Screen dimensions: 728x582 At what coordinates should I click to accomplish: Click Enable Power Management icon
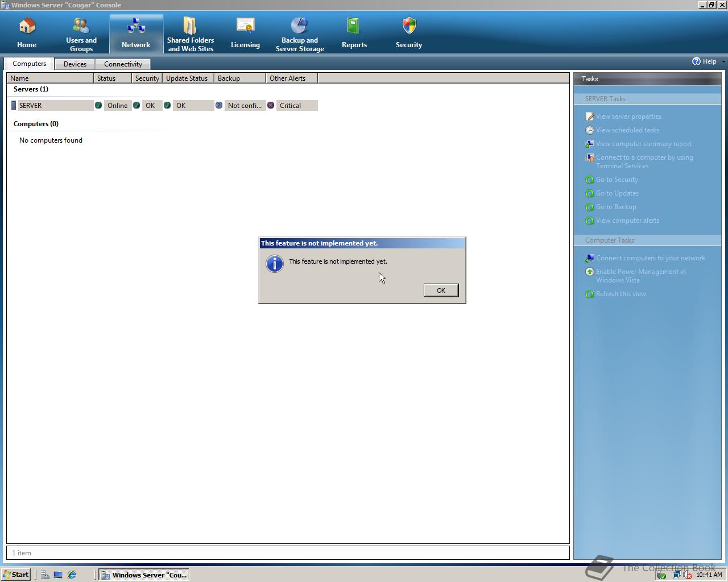tap(590, 272)
